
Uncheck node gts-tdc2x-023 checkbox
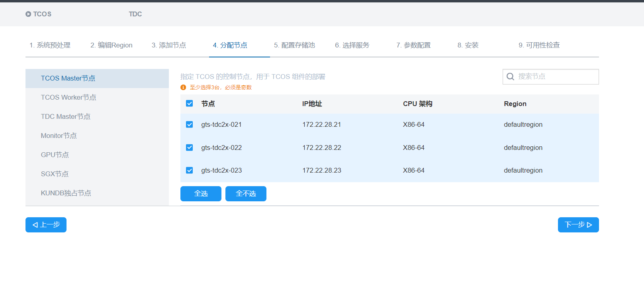coord(190,170)
